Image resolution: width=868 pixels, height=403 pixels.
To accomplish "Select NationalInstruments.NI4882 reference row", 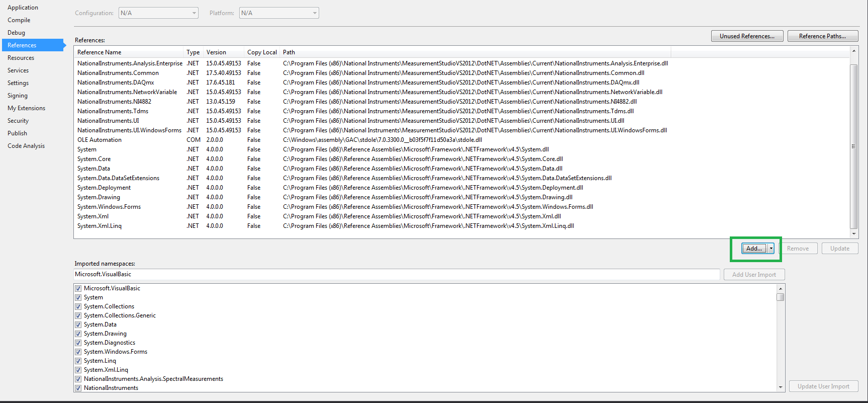I will tap(372, 102).
